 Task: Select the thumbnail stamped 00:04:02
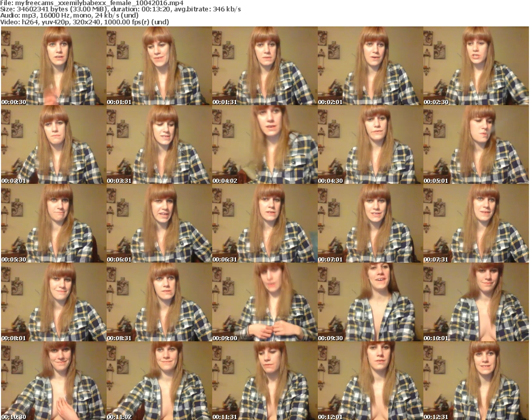click(x=264, y=144)
